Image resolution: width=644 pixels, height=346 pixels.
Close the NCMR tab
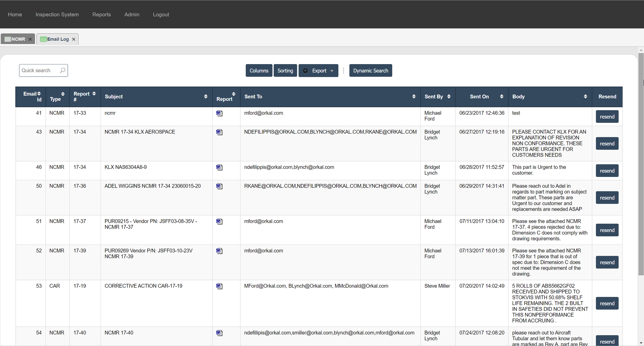coord(30,39)
